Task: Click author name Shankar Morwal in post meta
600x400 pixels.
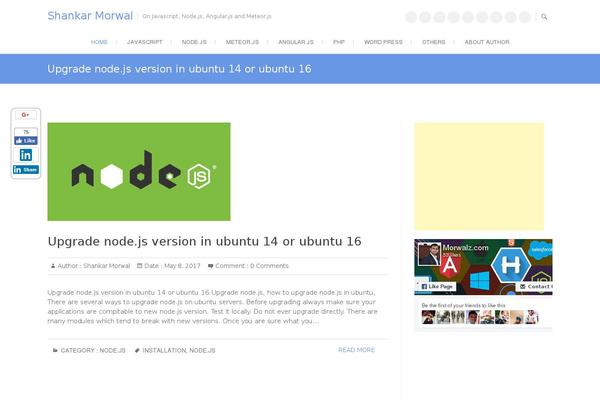Action: (106, 266)
